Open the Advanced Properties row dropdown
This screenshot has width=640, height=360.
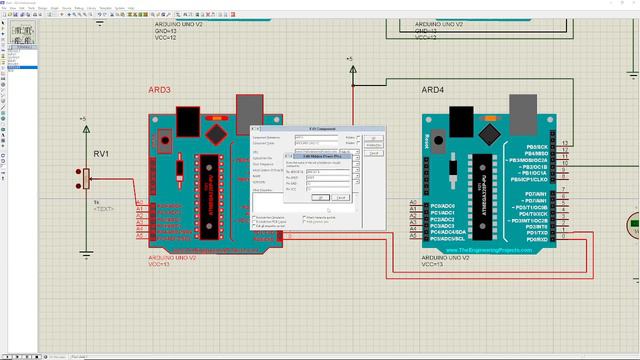pos(357,181)
